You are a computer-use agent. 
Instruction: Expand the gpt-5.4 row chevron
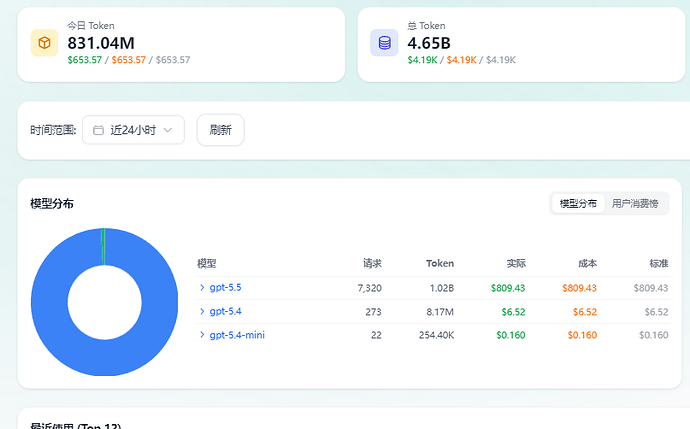click(x=202, y=311)
